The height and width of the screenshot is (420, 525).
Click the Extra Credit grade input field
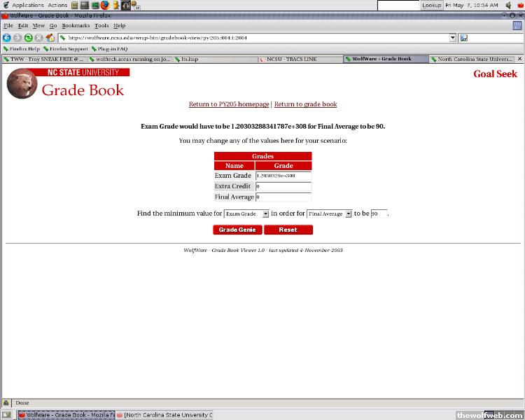(x=283, y=187)
